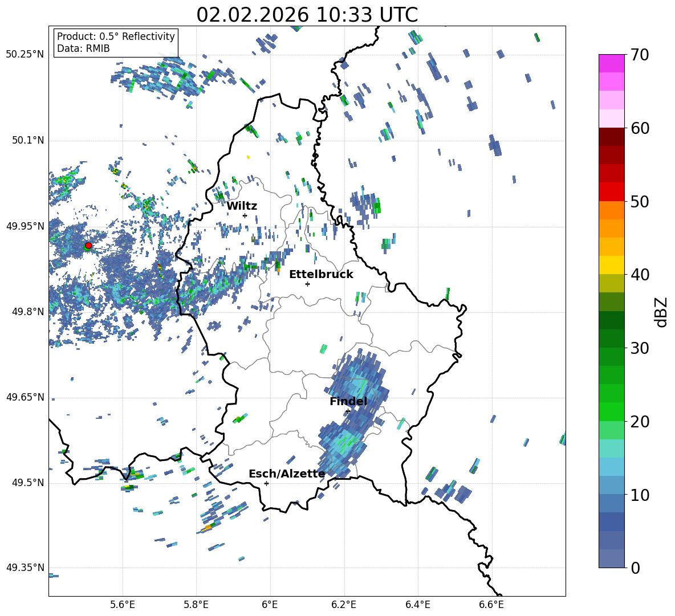This screenshot has height=616, width=675.
Task: Pick the magenta swatch atop the colorbar
Action: click(x=612, y=63)
